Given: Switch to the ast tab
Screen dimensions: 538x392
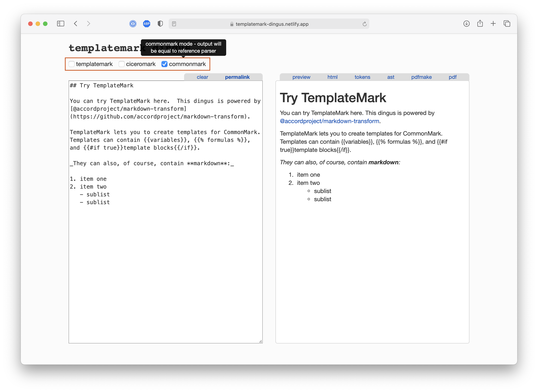Looking at the screenshot, I should coord(391,77).
